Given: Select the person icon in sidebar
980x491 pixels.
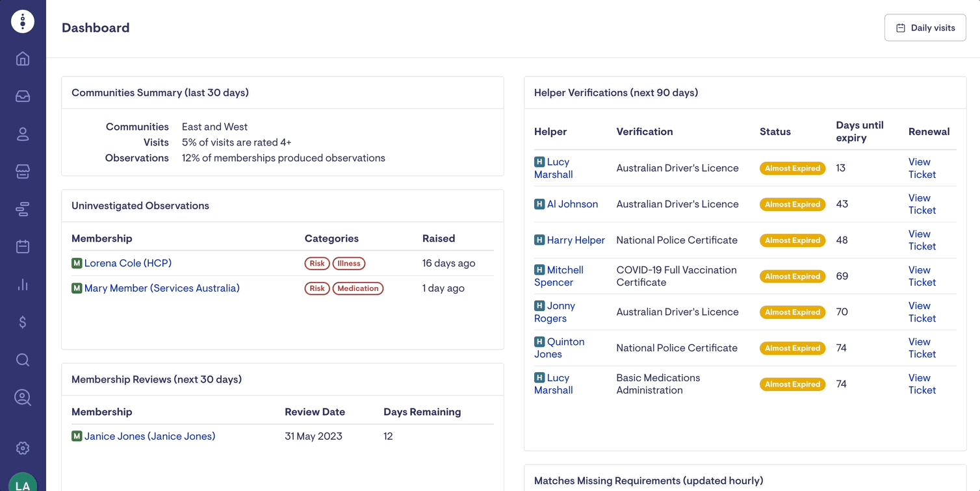Looking at the screenshot, I should pos(23,134).
